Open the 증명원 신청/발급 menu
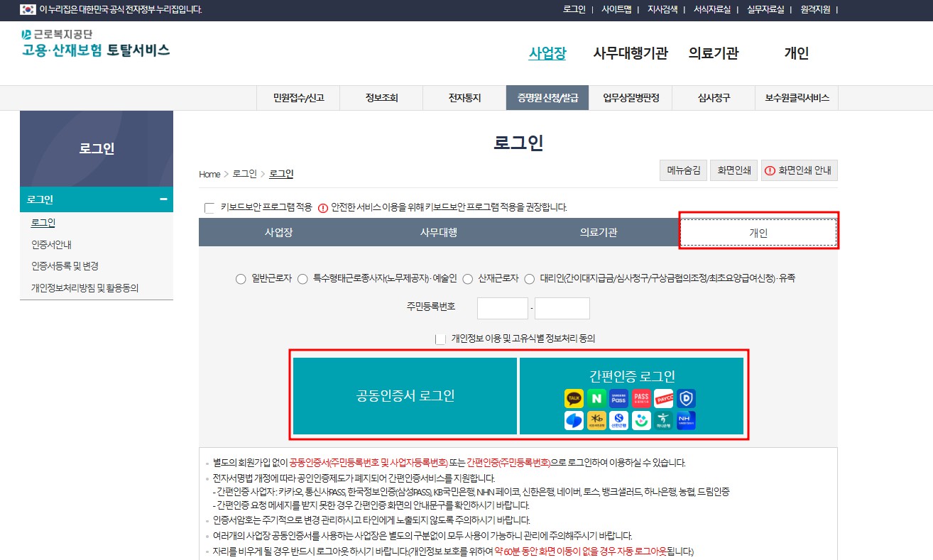 (548, 97)
